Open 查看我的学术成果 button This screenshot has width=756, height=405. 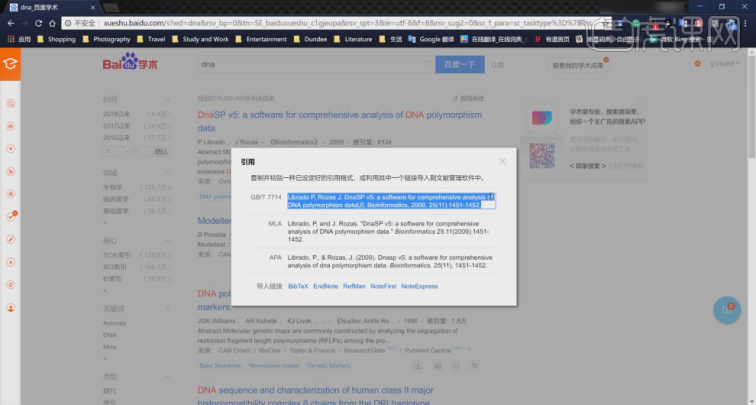[x=578, y=65]
